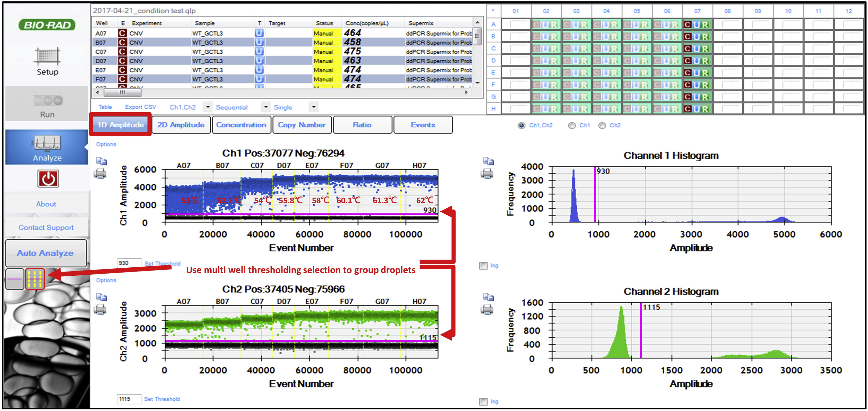Click Export CSV above the well table
The width and height of the screenshot is (868, 411).
click(x=140, y=107)
